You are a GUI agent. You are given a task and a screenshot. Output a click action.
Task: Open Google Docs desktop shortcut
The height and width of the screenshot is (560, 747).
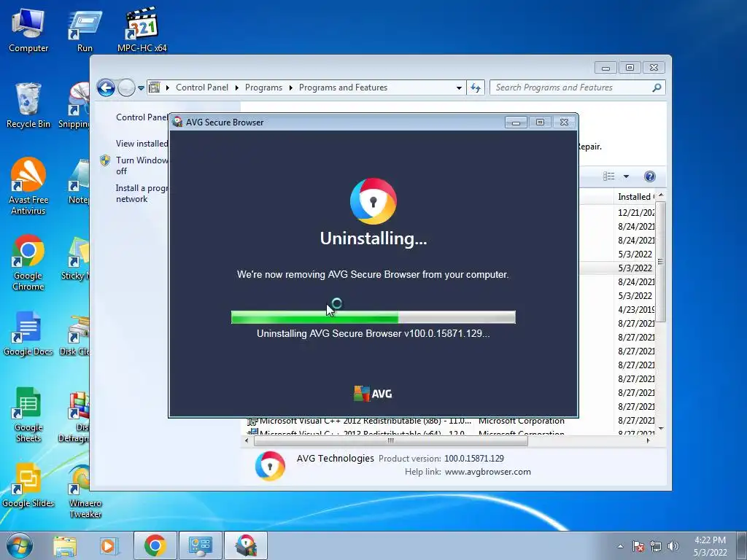(x=28, y=333)
